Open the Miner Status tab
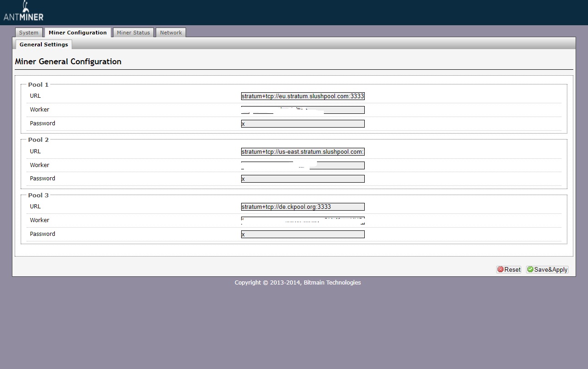 click(x=133, y=33)
